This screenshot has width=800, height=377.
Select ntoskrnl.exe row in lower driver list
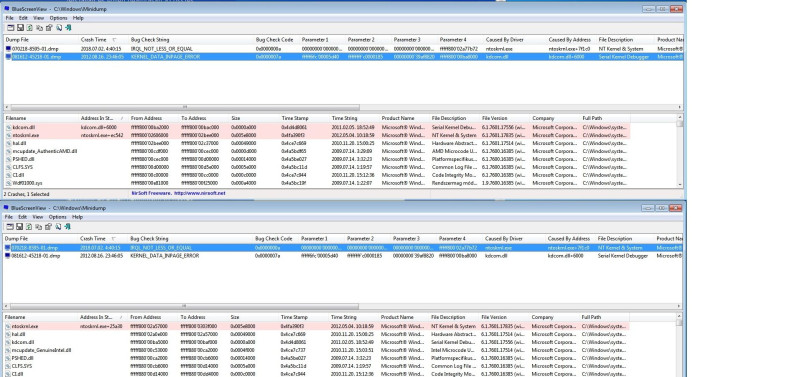coord(316,326)
